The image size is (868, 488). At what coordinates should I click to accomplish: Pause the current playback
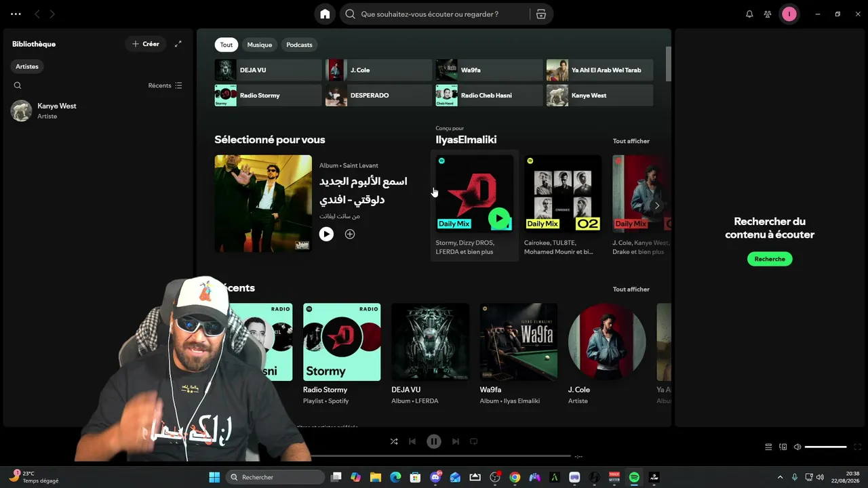[x=434, y=441]
